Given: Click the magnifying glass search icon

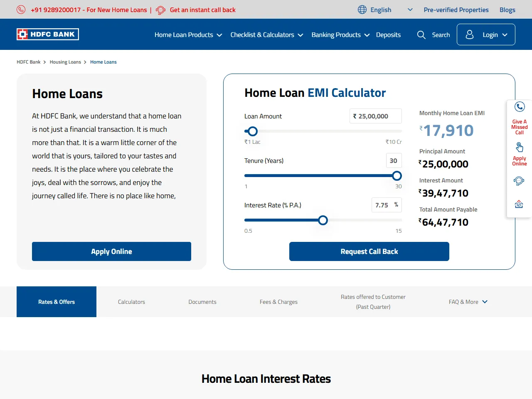Looking at the screenshot, I should tap(421, 35).
